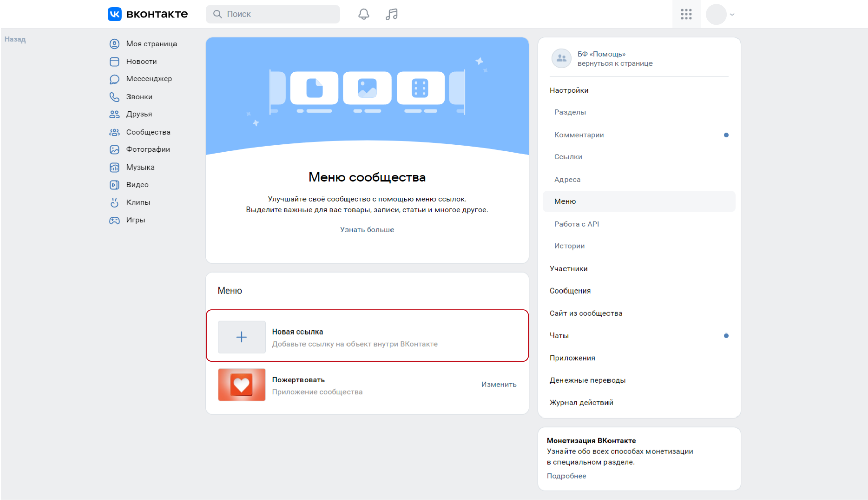Screen dimensions: 868x500
Task: Click Пожертвовать menu item title
Action: click(298, 380)
